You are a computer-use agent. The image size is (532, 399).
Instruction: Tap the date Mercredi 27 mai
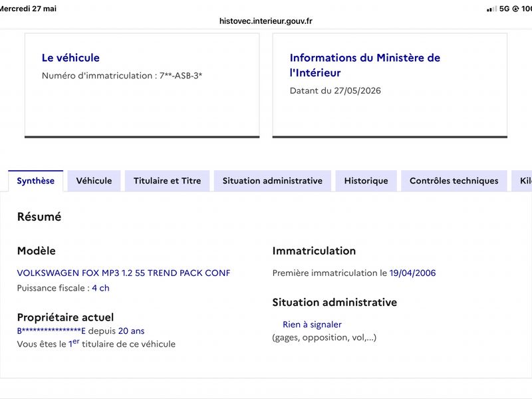28,9
